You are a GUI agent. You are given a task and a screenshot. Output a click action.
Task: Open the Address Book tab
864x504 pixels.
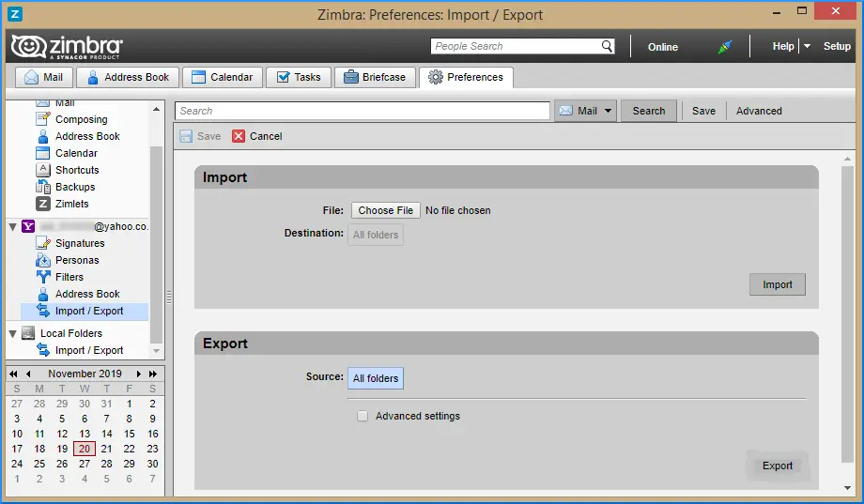point(128,77)
